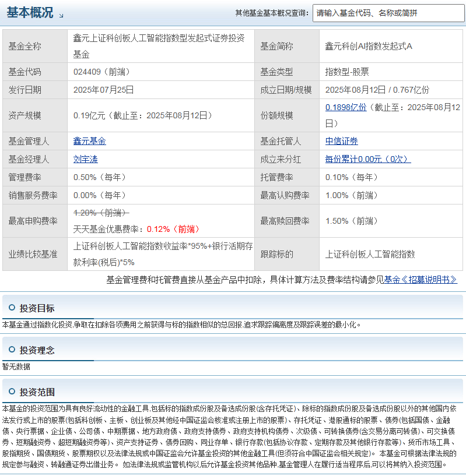The image size is (466, 476).
Task: Click the 投资理念 section heading
Action: pyautogui.click(x=37, y=350)
